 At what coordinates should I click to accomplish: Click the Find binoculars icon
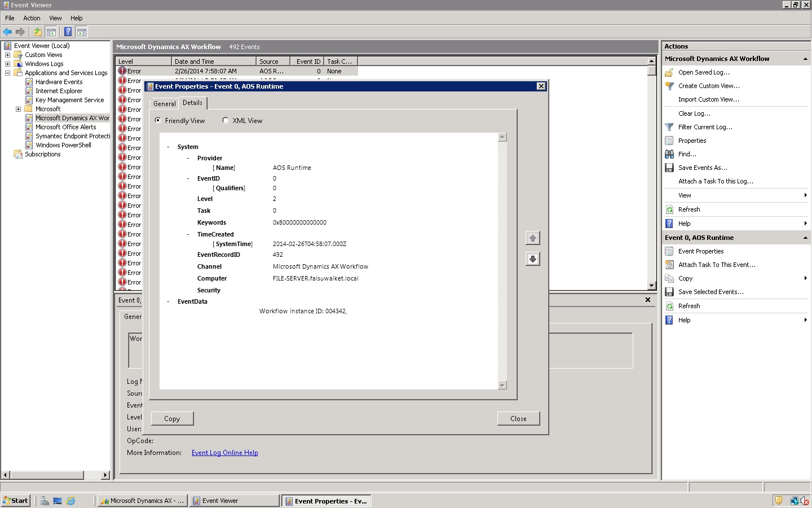click(x=669, y=154)
